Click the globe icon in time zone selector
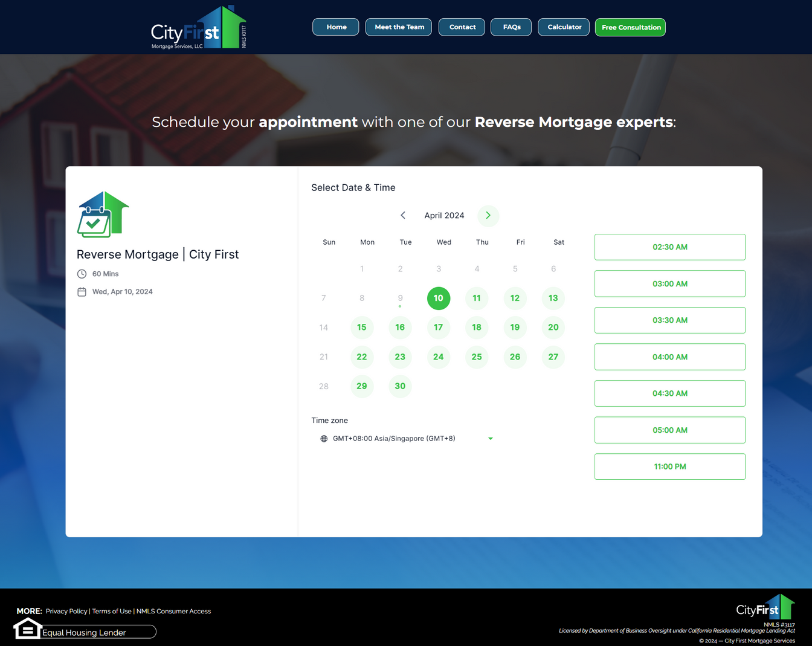The height and width of the screenshot is (646, 812). pos(324,439)
